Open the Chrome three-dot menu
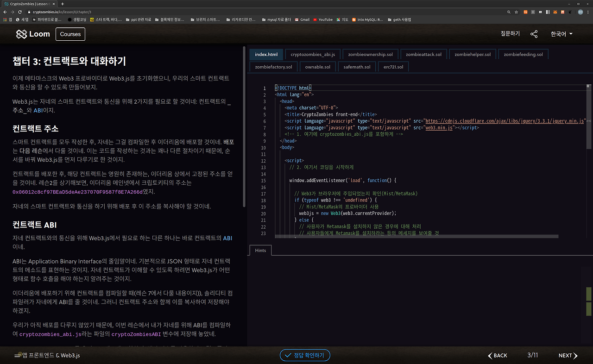Screen dimensions: 593x364 tap(588, 12)
